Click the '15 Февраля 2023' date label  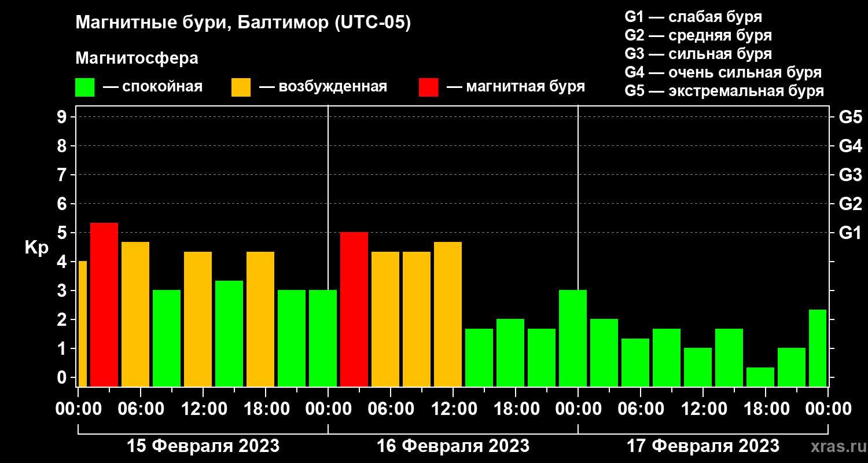pyautogui.click(x=203, y=446)
